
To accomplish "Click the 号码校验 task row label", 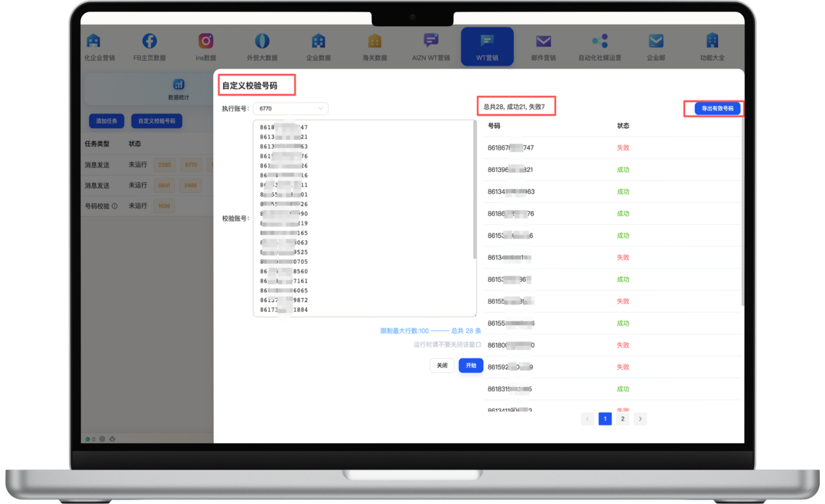I will click(97, 206).
